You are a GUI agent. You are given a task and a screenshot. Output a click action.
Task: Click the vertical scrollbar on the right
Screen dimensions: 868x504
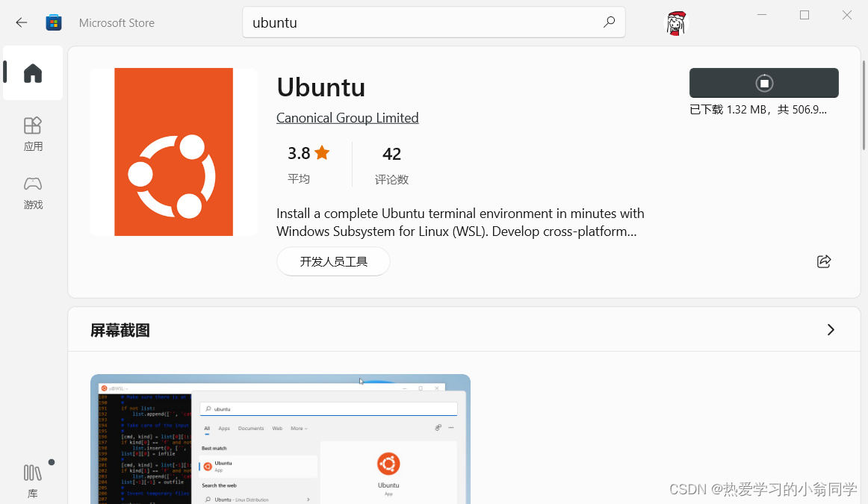864,105
